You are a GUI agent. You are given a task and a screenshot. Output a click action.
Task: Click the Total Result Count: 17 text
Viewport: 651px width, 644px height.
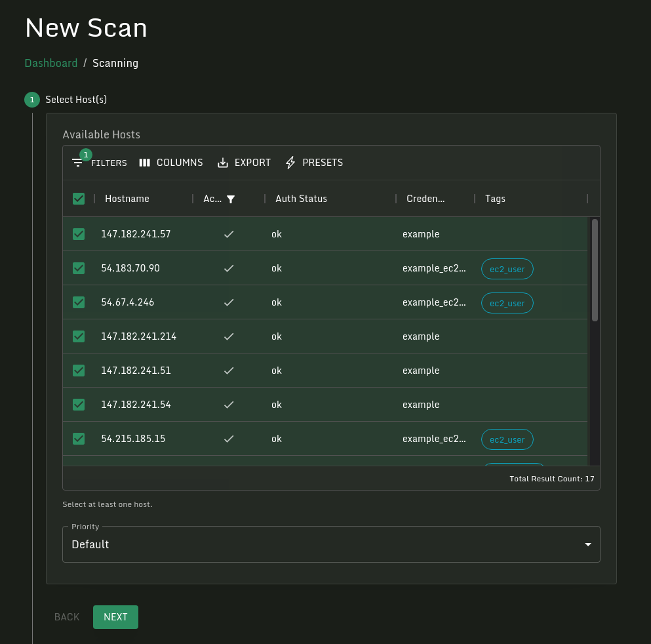(551, 479)
